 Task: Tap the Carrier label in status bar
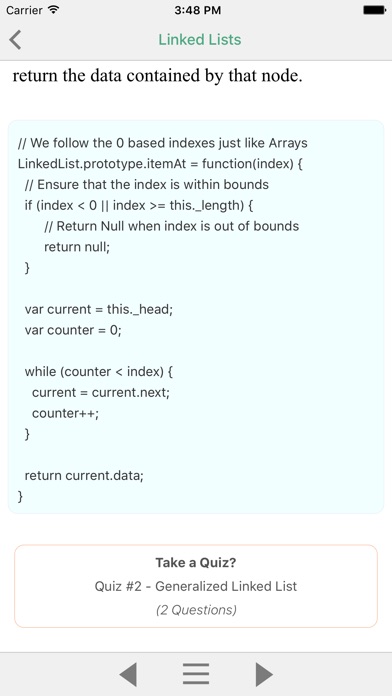24,10
